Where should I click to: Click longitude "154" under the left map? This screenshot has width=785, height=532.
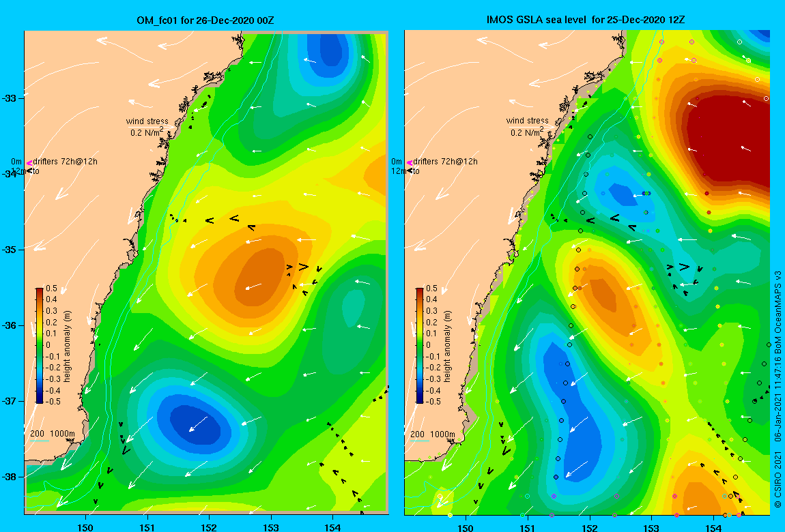tap(332, 527)
